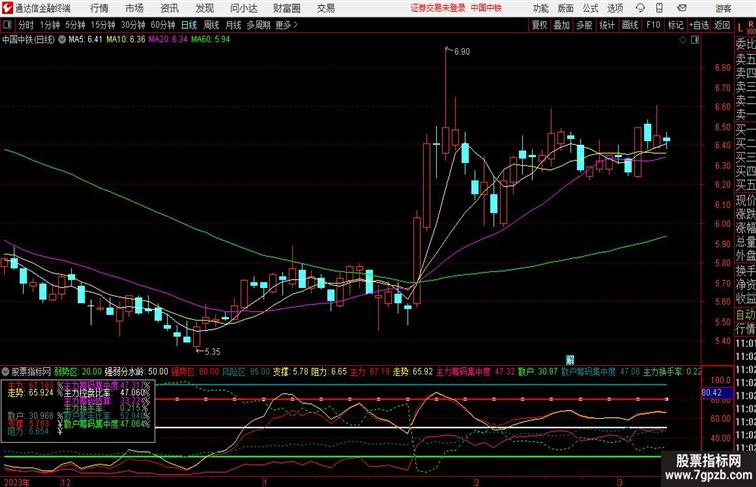Image resolution: width=756 pixels, height=487 pixels.
Task: Open the mobile phone icon in title bar
Action: pyautogui.click(x=660, y=8)
